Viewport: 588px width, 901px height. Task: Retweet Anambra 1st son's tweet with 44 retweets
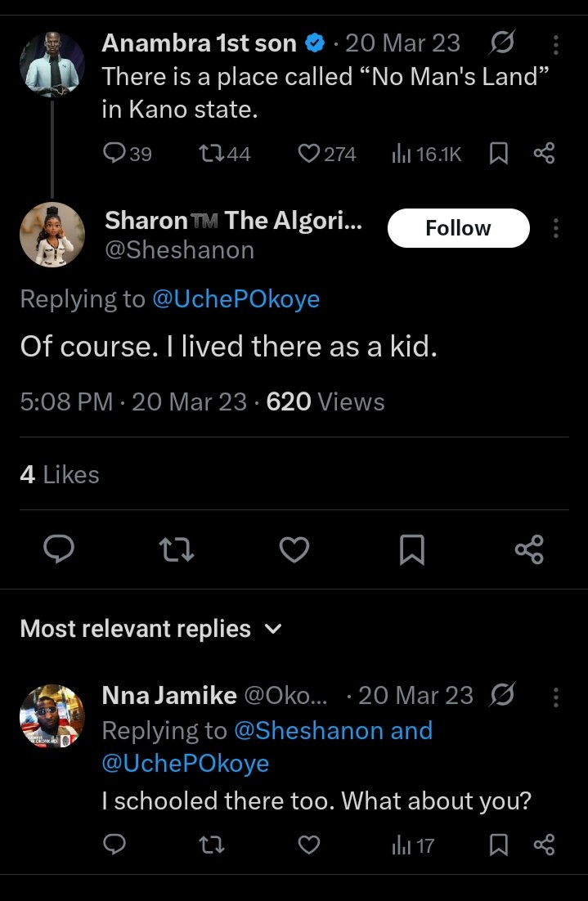225,153
